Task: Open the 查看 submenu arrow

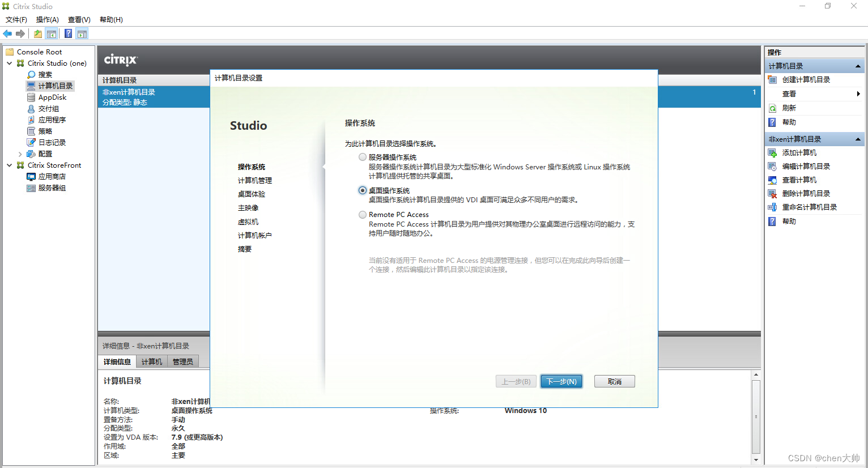Action: 858,94
